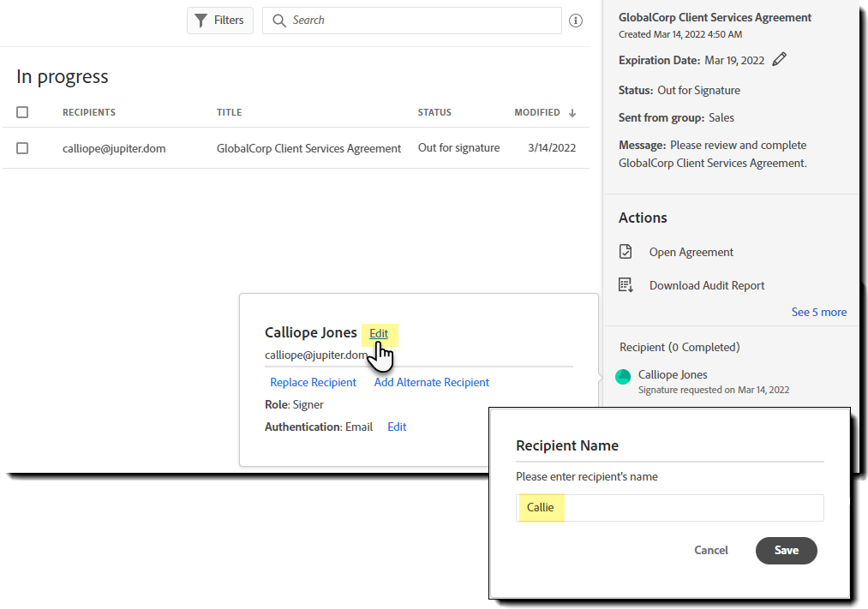The image size is (868, 609).
Task: Click Replace Recipient link
Action: coord(313,382)
